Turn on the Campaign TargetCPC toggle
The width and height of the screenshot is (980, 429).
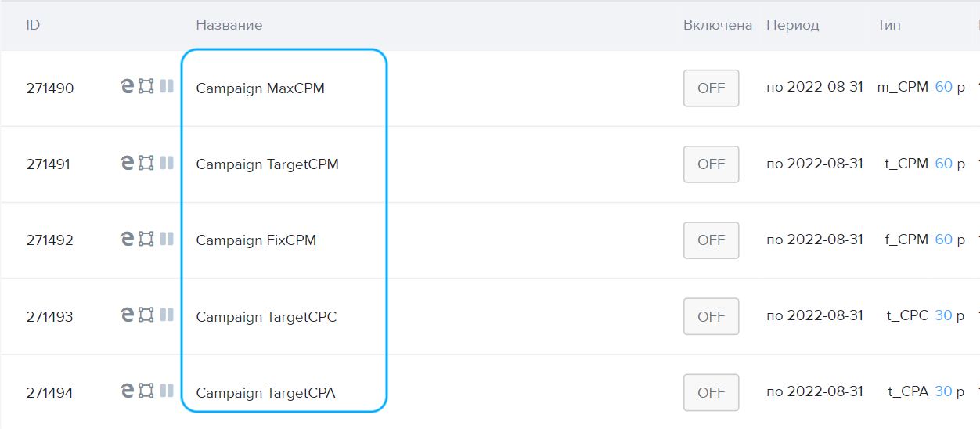click(x=711, y=316)
